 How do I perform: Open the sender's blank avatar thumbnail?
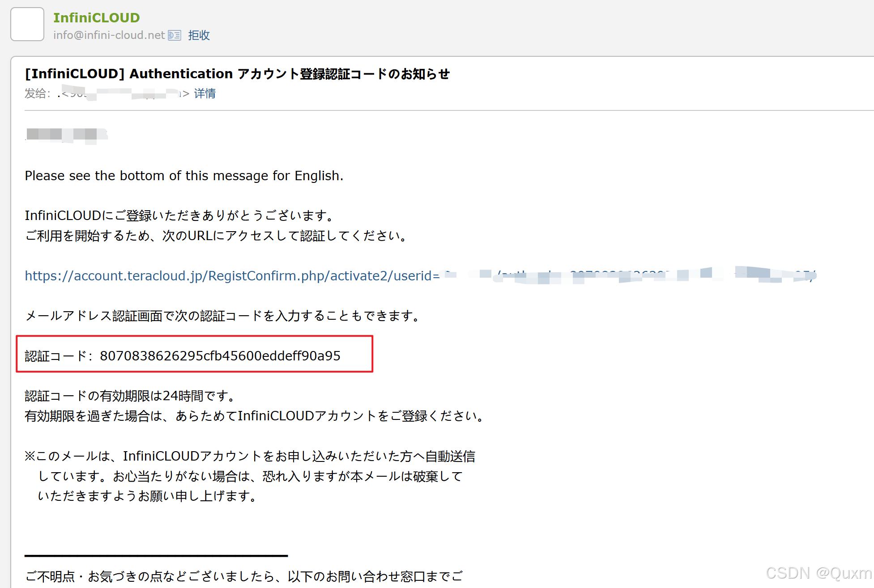(27, 24)
